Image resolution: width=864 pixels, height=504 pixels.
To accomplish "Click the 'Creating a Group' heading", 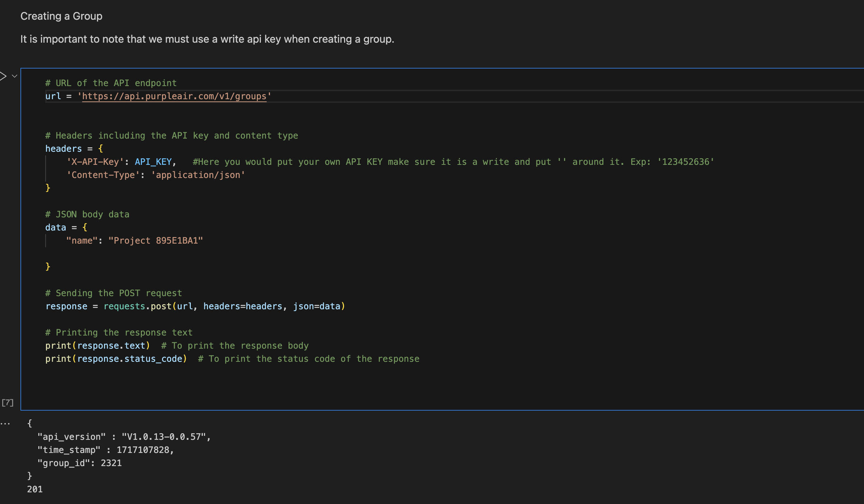I will (x=61, y=16).
